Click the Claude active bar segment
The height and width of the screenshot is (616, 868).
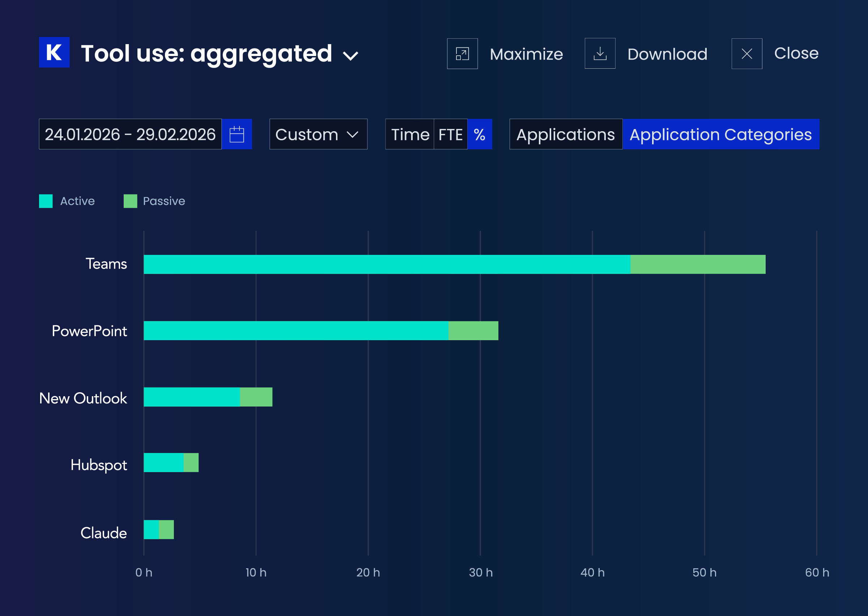tap(152, 530)
